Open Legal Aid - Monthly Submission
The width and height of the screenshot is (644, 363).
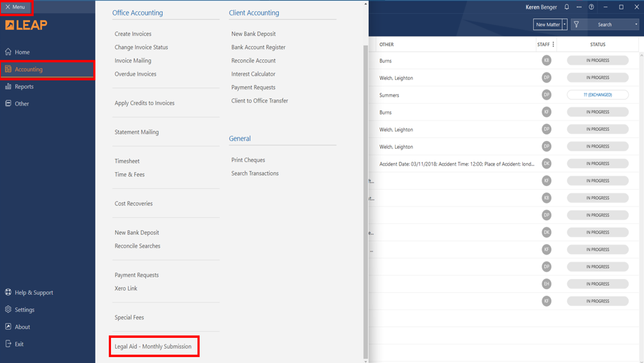click(x=153, y=347)
